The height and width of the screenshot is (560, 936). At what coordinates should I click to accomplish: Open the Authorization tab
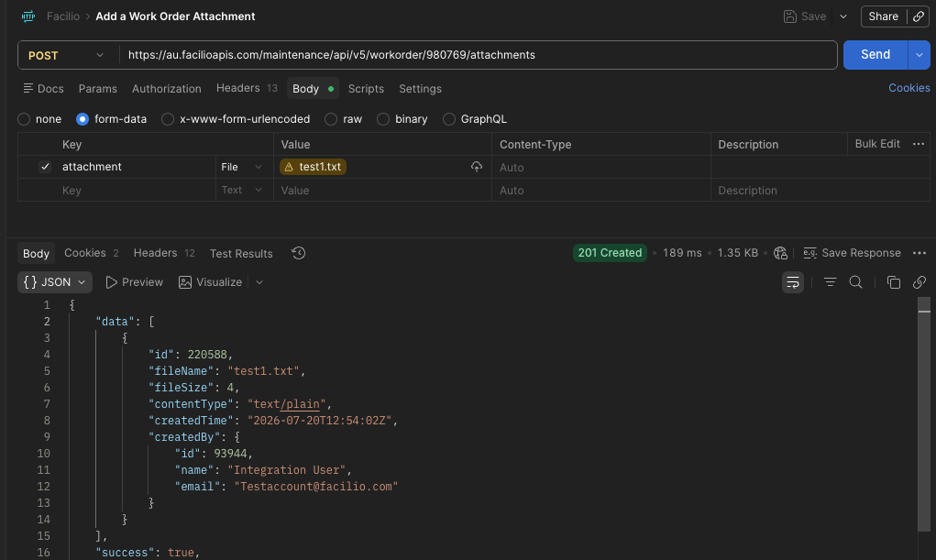(167, 88)
